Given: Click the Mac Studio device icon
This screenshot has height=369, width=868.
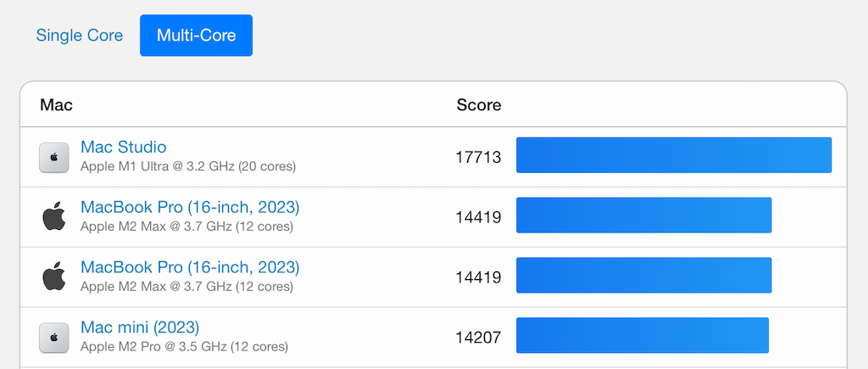Looking at the screenshot, I should [53, 157].
